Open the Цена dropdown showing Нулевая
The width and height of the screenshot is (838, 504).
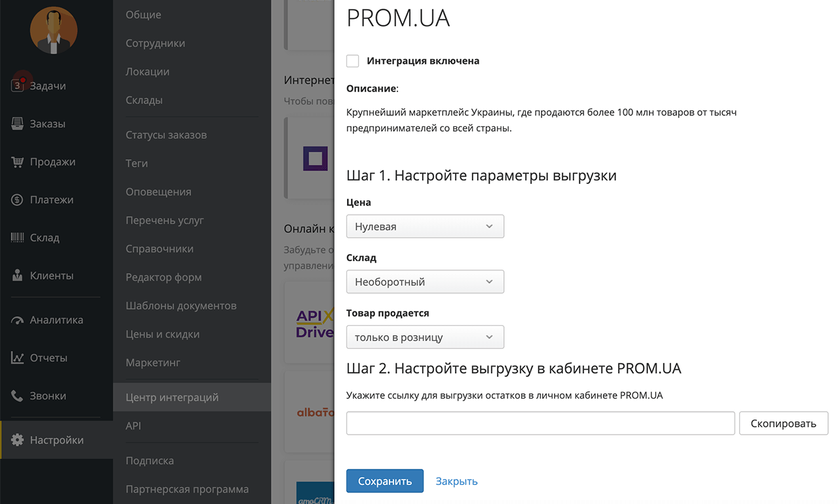click(425, 226)
